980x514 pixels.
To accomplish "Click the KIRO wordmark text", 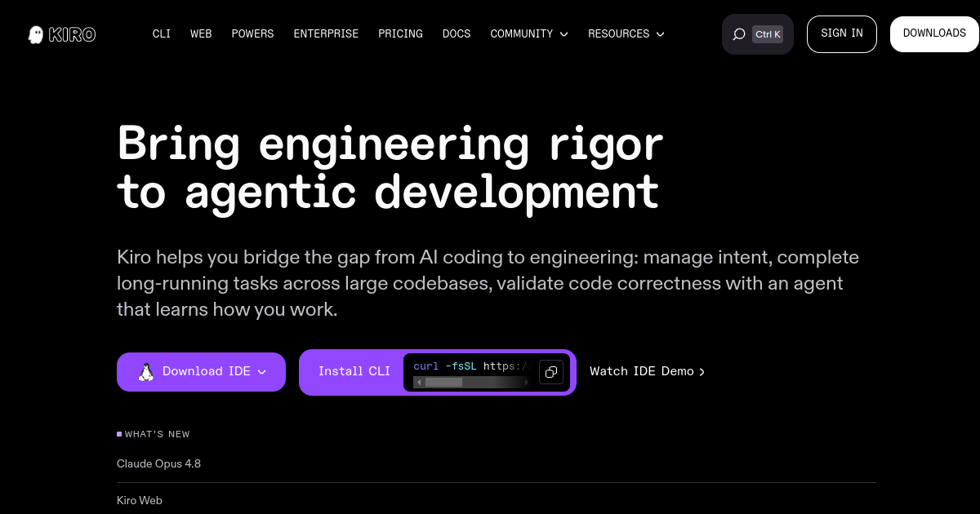I will (x=72, y=34).
